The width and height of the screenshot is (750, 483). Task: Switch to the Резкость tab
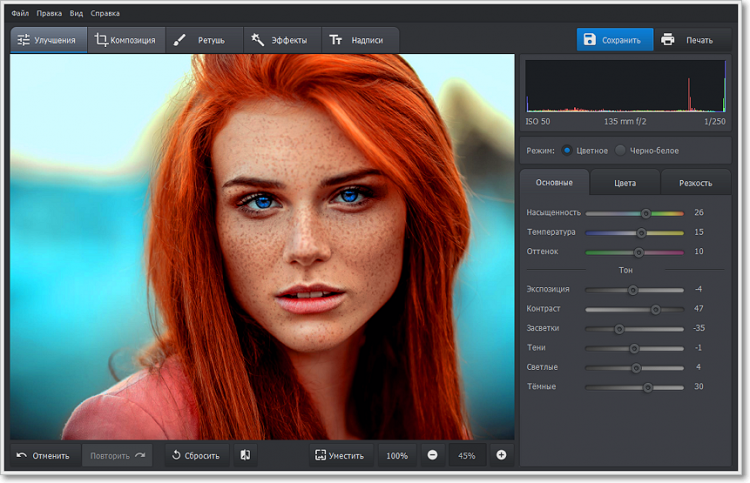(695, 183)
